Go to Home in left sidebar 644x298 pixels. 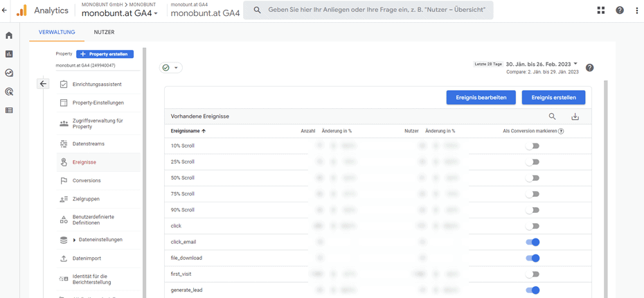pos(9,35)
